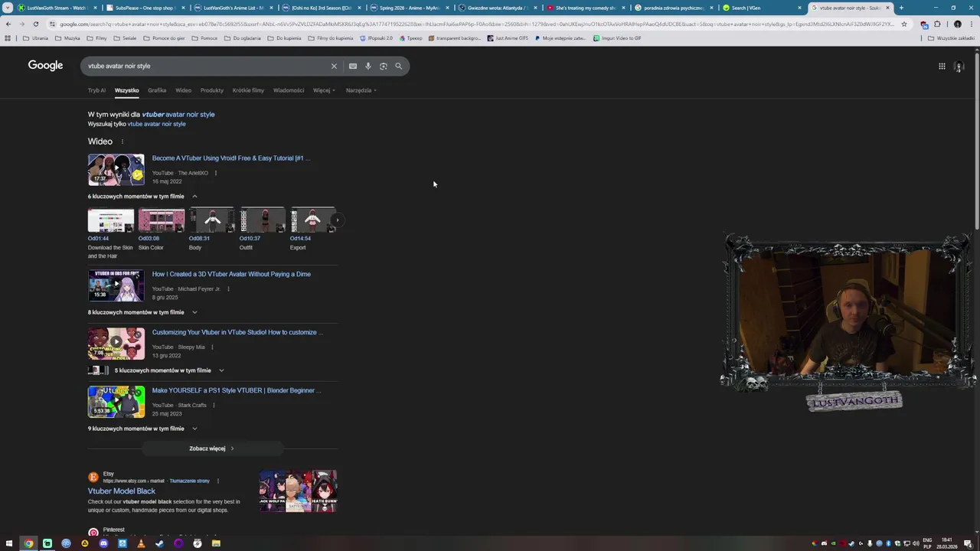Viewport: 980px width, 551px height.
Task: Open Chrome apps shortcut in bookmarks bar
Action: click(8, 38)
